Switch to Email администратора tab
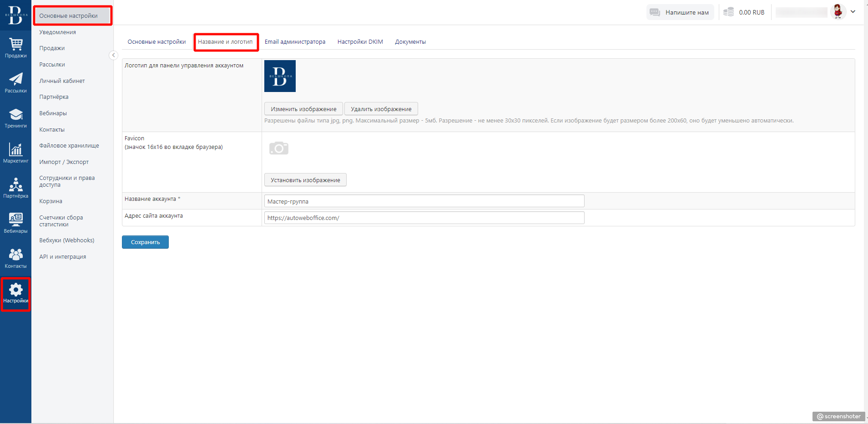 click(295, 42)
